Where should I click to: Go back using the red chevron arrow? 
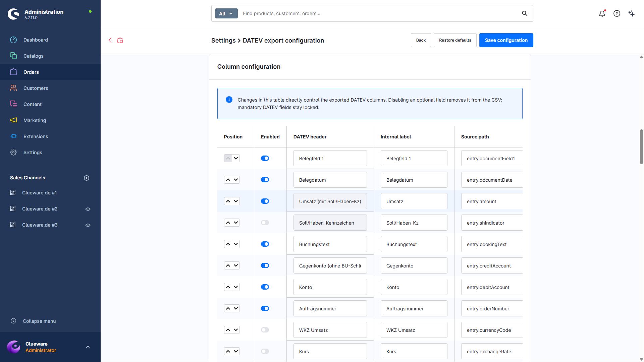click(110, 40)
